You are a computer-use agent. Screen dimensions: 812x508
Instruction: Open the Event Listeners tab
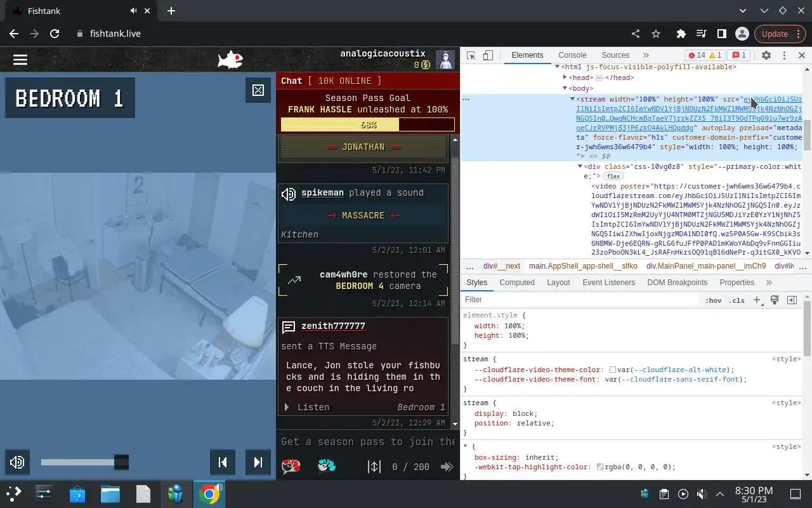[608, 283]
